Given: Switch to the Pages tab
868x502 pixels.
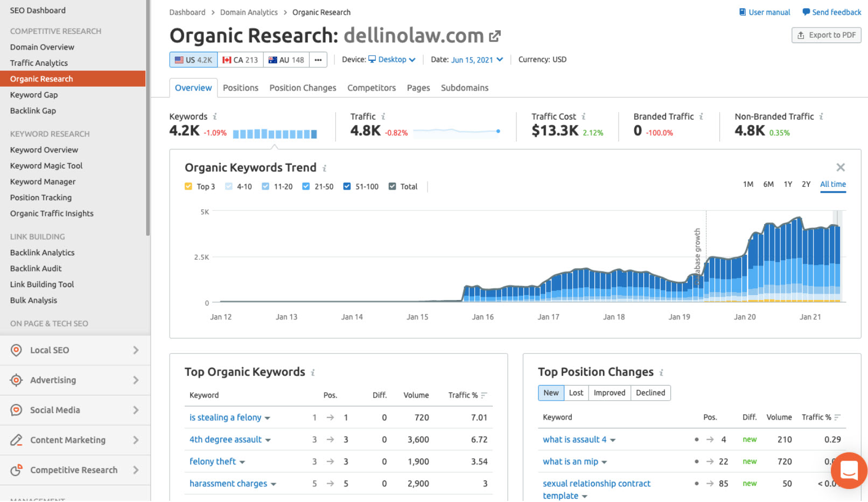Looking at the screenshot, I should (418, 88).
